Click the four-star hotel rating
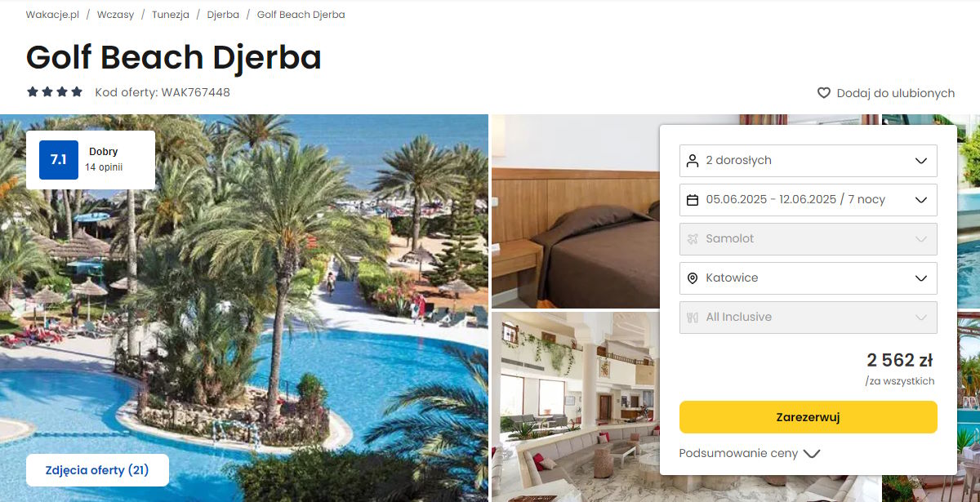 pyautogui.click(x=55, y=92)
